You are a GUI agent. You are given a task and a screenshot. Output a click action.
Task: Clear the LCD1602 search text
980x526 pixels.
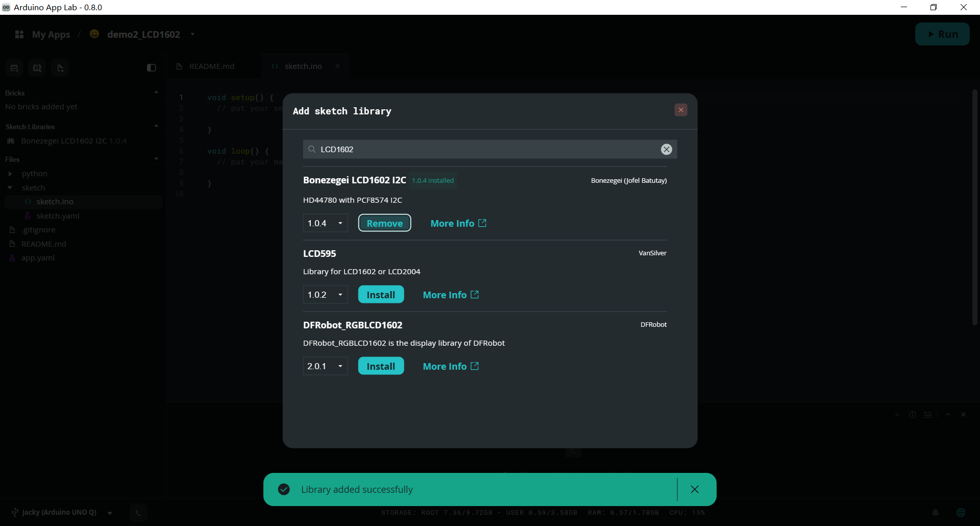666,149
